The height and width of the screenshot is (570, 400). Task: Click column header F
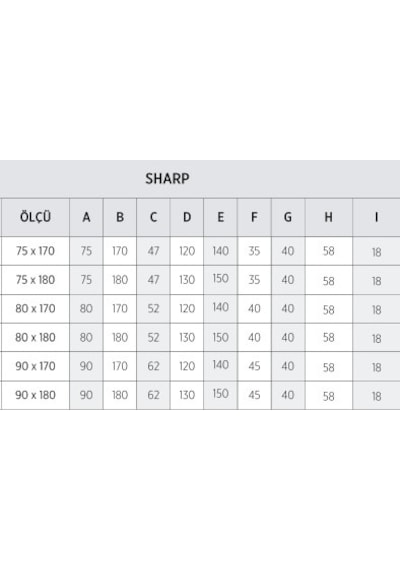coord(254,217)
